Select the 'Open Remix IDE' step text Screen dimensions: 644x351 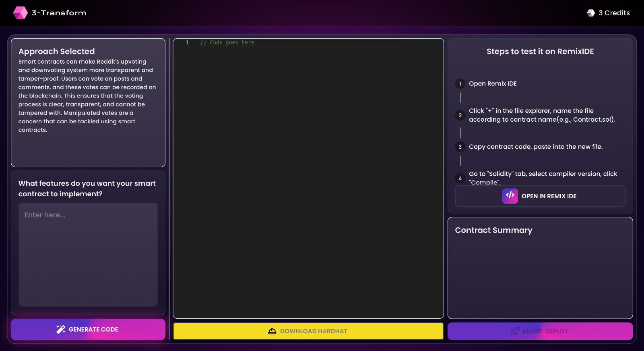pyautogui.click(x=493, y=84)
